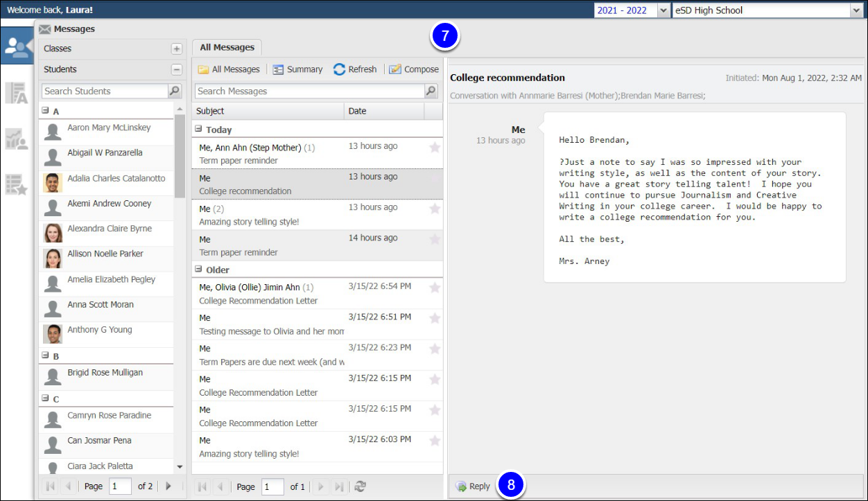The width and height of the screenshot is (868, 501).
Task: Show All Messages folder
Action: point(228,69)
